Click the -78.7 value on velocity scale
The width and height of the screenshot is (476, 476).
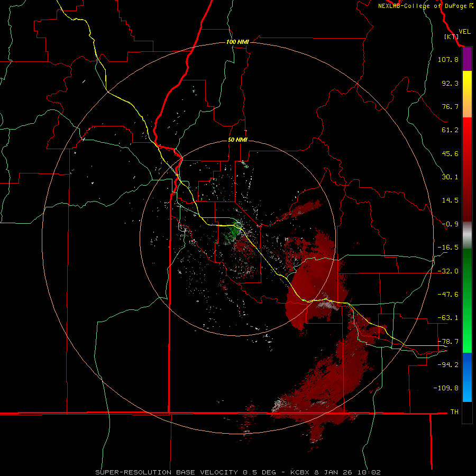[448, 342]
